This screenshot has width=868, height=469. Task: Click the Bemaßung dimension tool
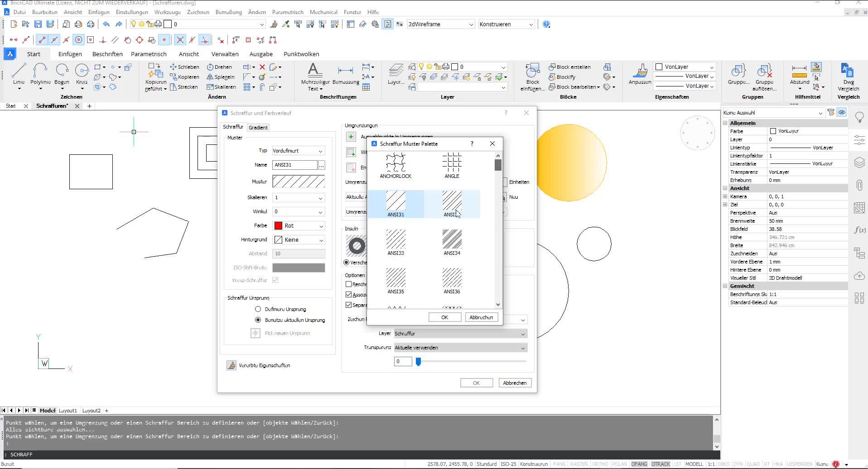346,75
